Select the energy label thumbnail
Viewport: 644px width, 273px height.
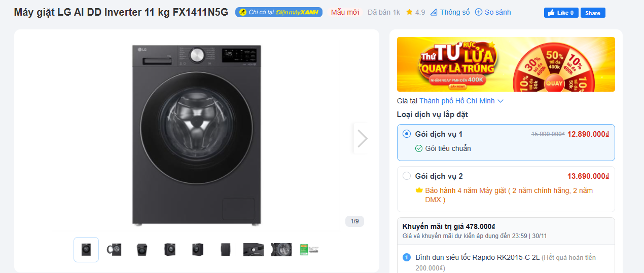(309, 250)
